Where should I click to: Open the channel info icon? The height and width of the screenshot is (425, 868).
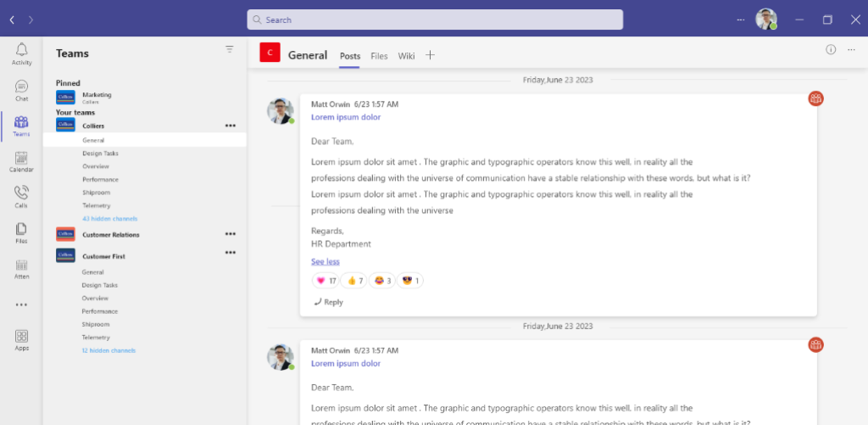click(831, 49)
